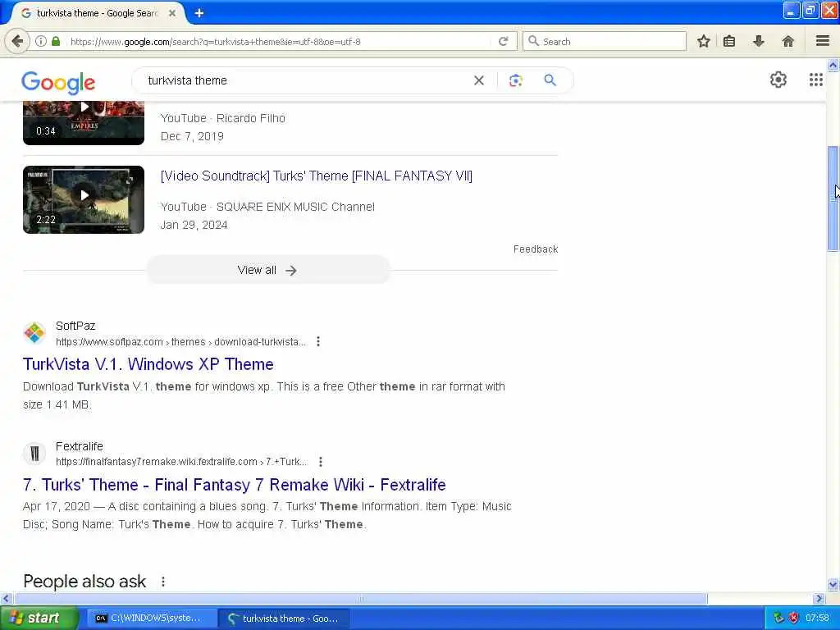Click the Dec 7, 2019 date
Viewport: 840px width, 630px height.
192,136
